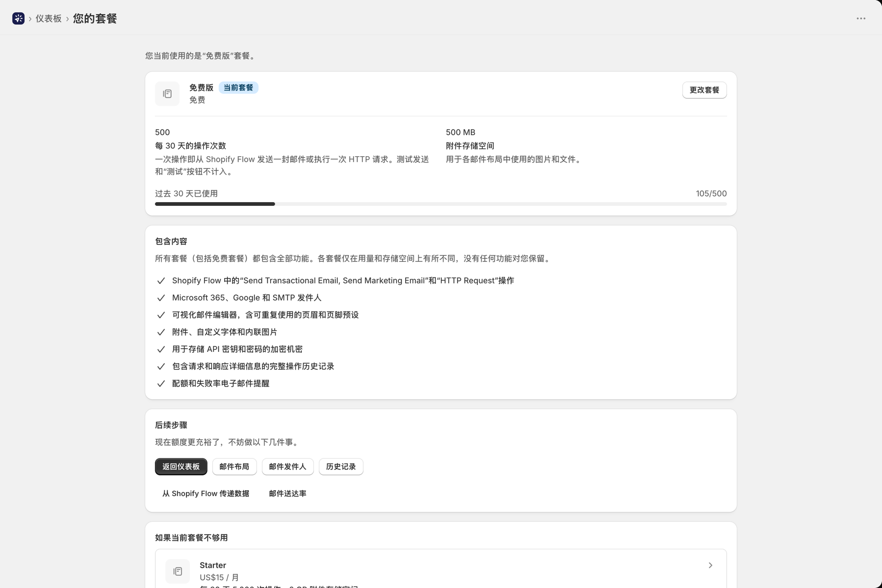Screen dimensions: 882x588
Task: Click the 500 MB storage value
Action: (x=460, y=132)
